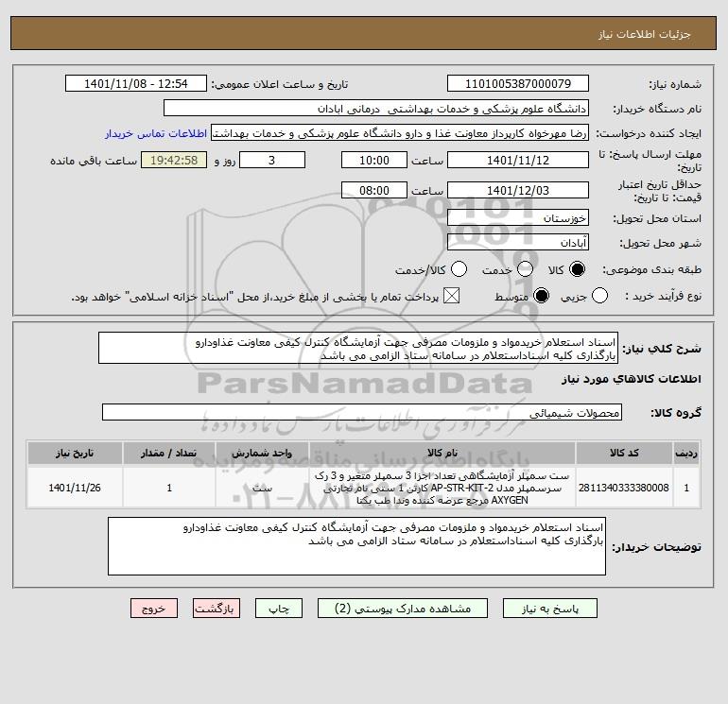Click the response deadline date 1401/11/12

[x=518, y=161]
